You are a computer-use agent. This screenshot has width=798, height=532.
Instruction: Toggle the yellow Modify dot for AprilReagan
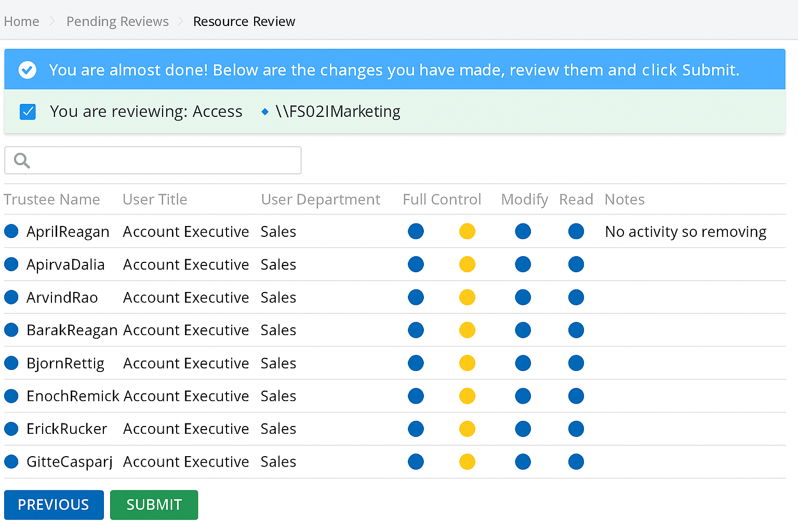[467, 231]
